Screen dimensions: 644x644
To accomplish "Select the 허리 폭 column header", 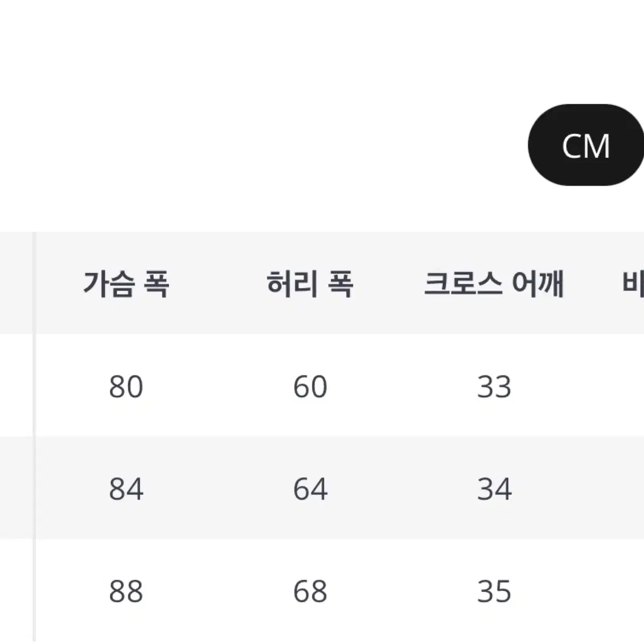I will 310,283.
